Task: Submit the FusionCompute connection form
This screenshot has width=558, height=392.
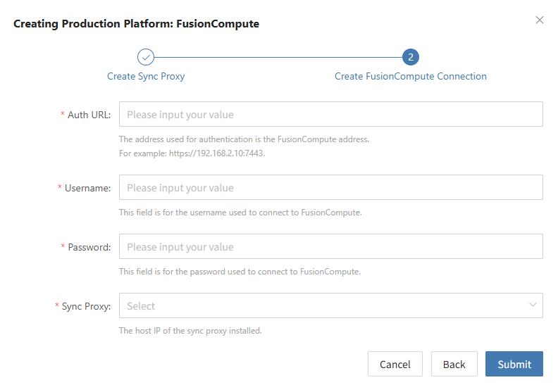Action: click(x=514, y=364)
